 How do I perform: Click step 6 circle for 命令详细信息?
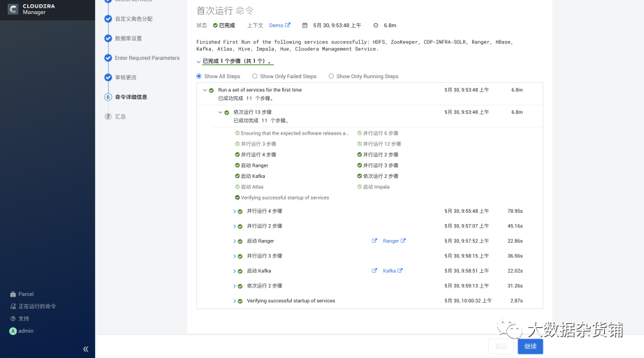point(108,97)
